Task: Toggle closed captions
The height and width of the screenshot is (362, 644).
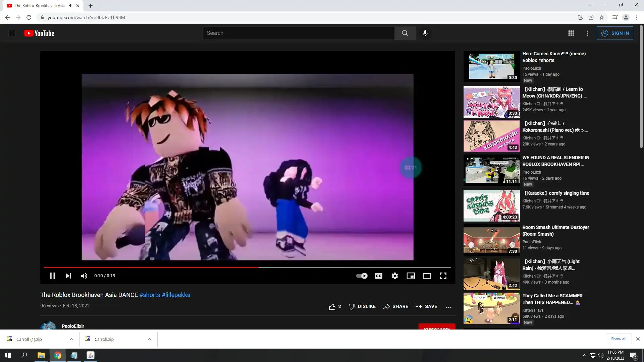Action: pyautogui.click(x=379, y=276)
